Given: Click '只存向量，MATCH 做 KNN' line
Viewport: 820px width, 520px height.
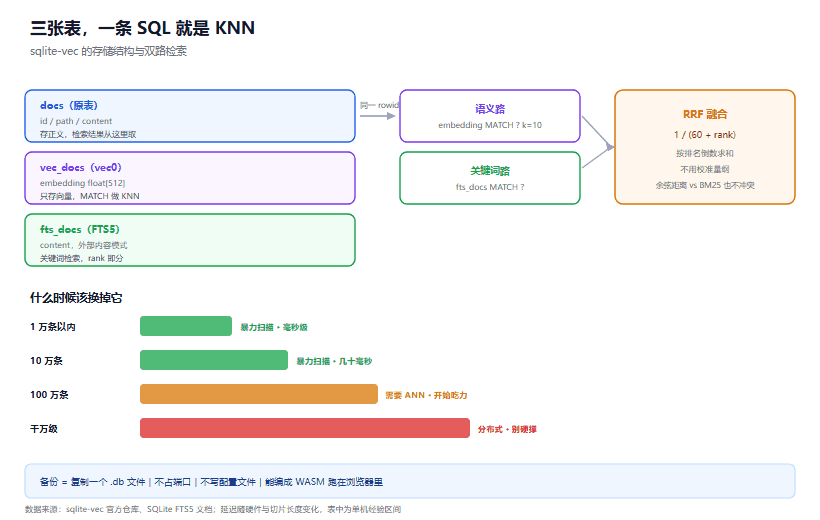Looking at the screenshot, I should pos(89,196).
